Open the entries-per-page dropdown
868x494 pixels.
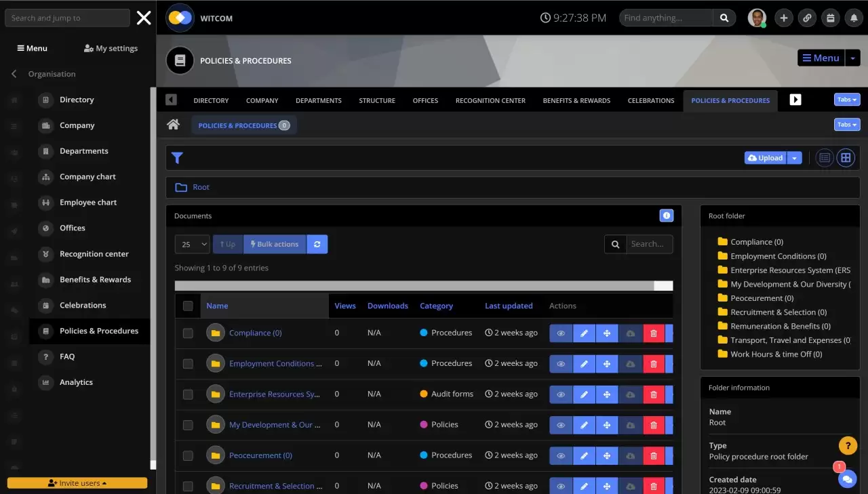[192, 244]
